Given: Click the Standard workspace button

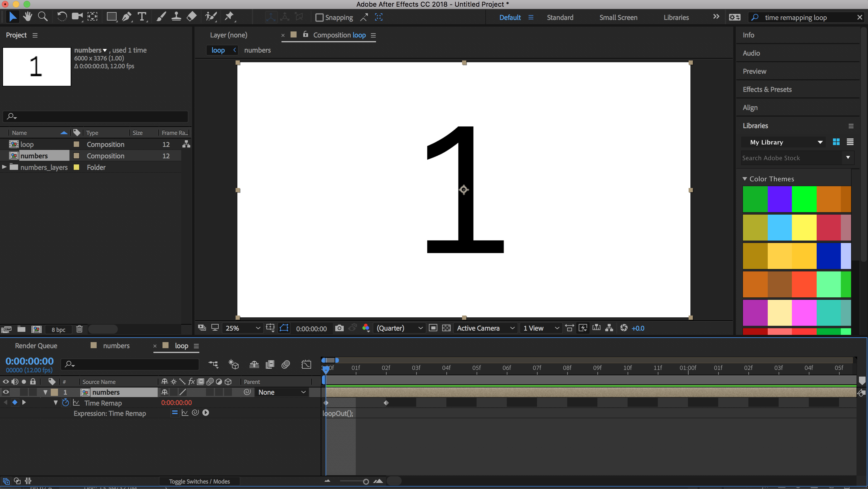Looking at the screenshot, I should [x=560, y=17].
